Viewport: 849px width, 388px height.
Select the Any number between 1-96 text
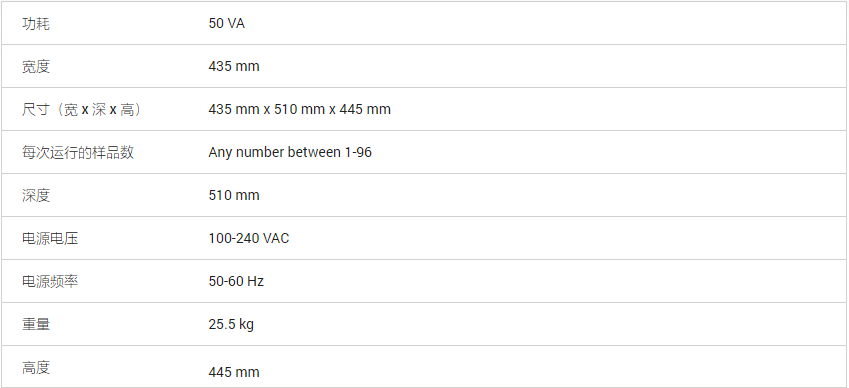290,153
